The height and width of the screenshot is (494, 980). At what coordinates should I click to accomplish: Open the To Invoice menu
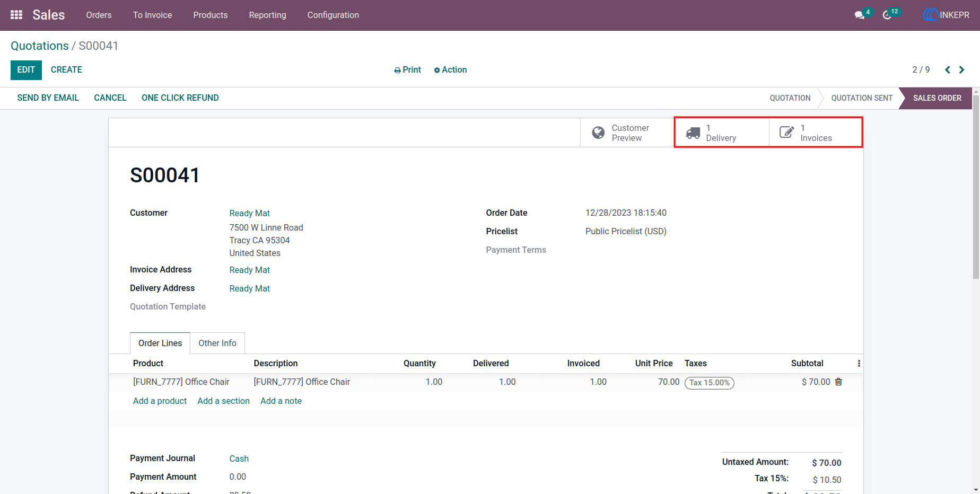tap(152, 15)
